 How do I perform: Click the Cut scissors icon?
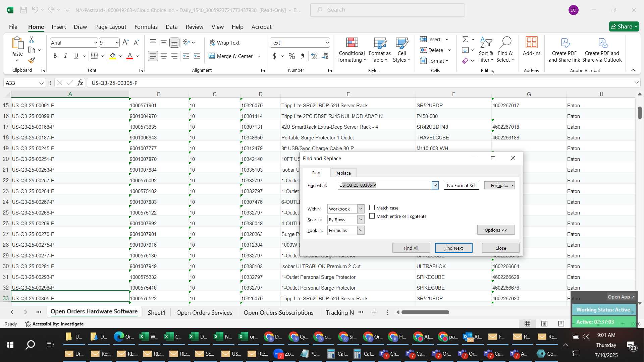(32, 40)
